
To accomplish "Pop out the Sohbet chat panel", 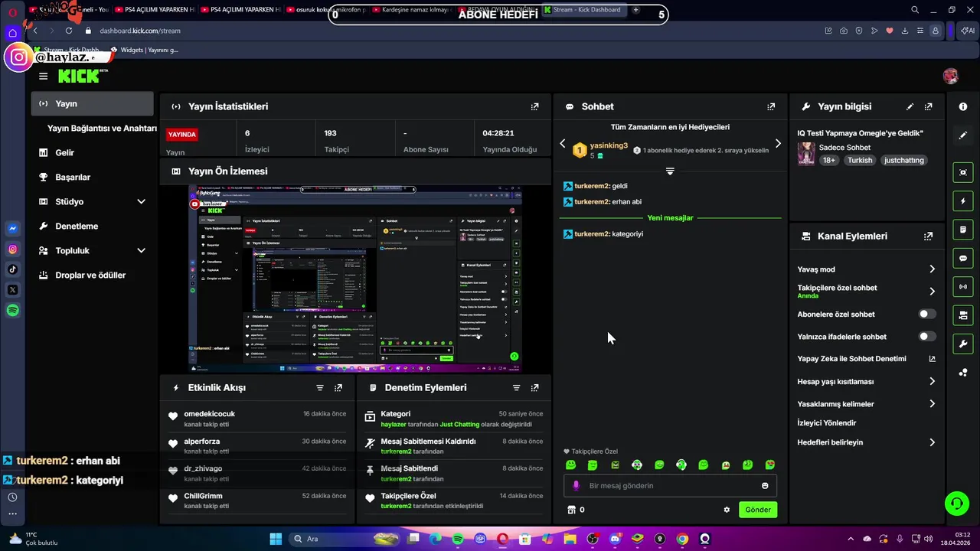I will pos(771,106).
